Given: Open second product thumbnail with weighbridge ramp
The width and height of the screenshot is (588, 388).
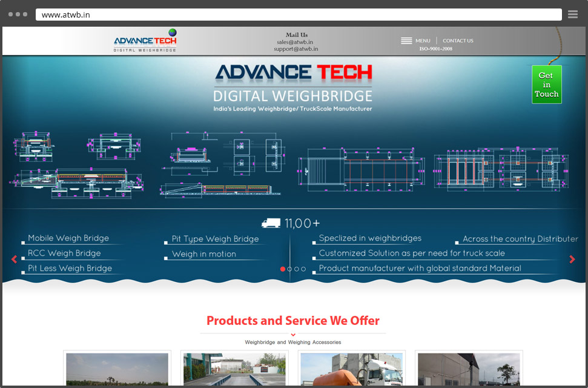Looking at the screenshot, I should click(234, 369).
